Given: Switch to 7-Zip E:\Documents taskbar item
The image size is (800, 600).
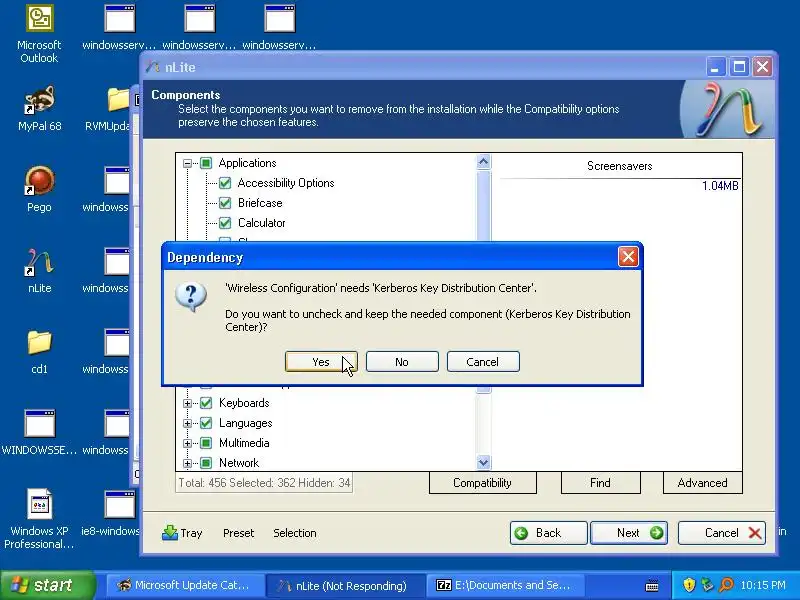Looking at the screenshot, I should click(504, 585).
